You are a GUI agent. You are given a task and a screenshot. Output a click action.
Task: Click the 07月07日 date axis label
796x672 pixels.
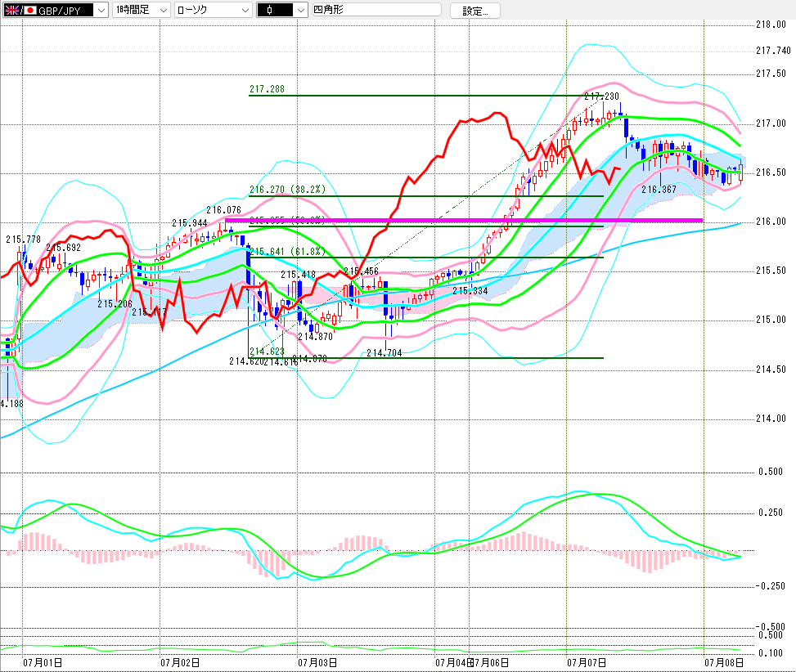pyautogui.click(x=587, y=662)
